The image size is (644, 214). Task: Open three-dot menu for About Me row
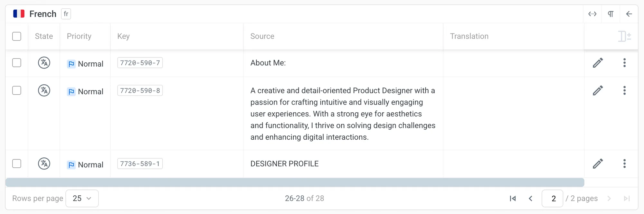click(x=624, y=63)
